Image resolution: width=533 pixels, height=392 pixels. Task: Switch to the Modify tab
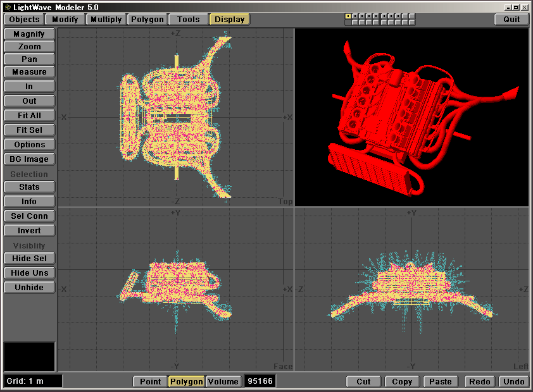[65, 19]
